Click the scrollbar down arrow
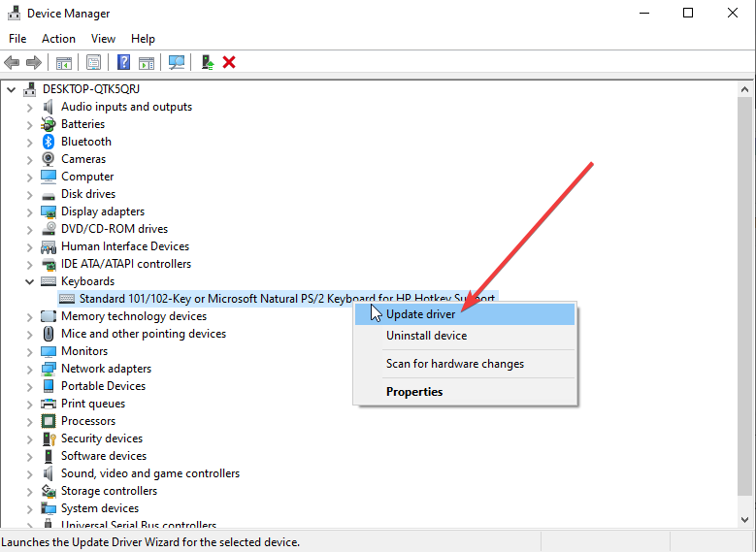 744,520
